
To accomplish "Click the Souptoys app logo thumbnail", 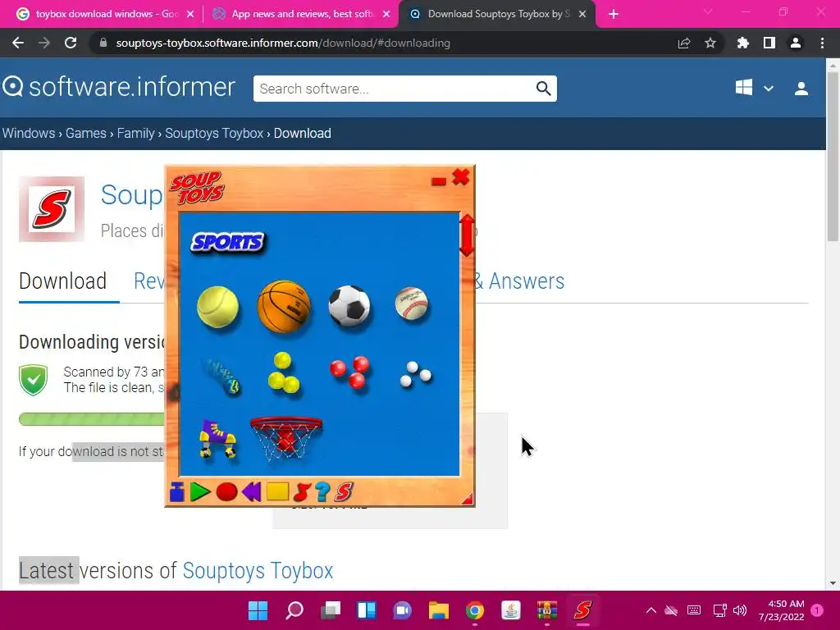I will [x=52, y=209].
